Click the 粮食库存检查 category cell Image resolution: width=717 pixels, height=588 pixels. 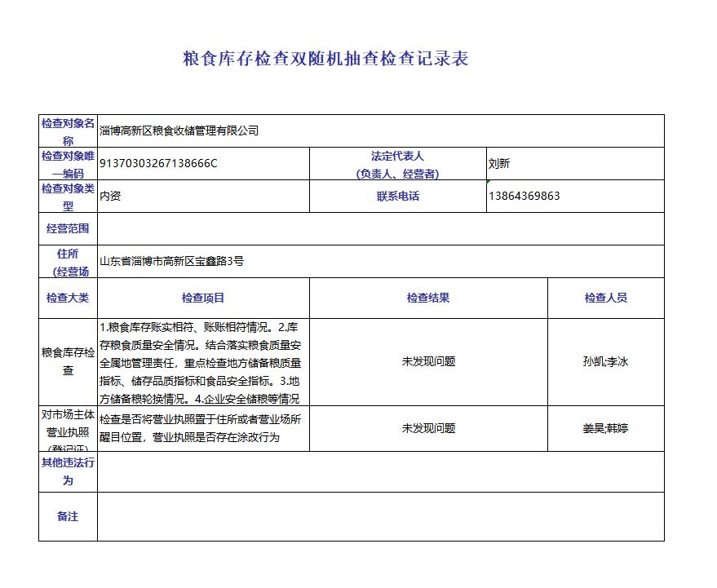click(x=68, y=361)
